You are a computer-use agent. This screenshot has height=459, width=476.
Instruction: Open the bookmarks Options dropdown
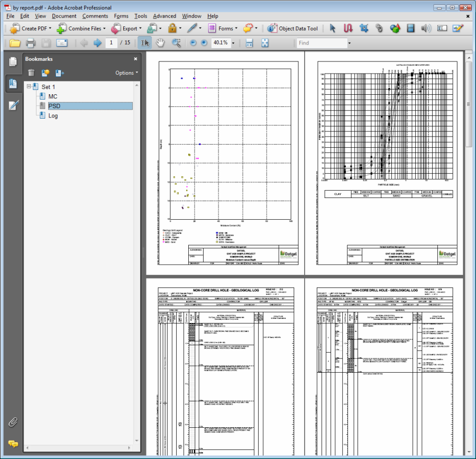126,73
